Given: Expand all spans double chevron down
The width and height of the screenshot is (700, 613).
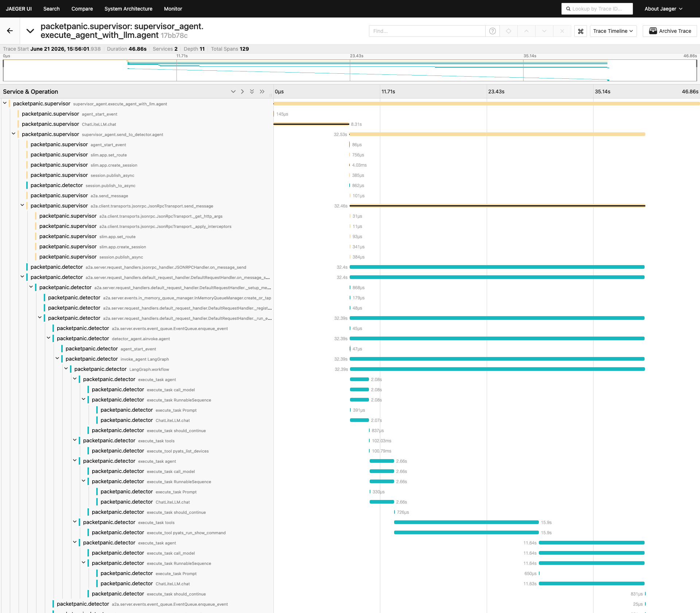Looking at the screenshot, I should (252, 92).
